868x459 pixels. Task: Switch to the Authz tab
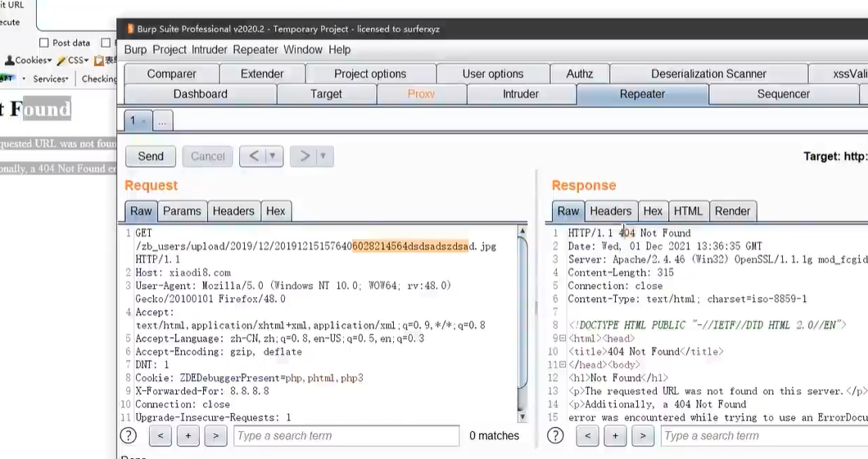tap(580, 74)
